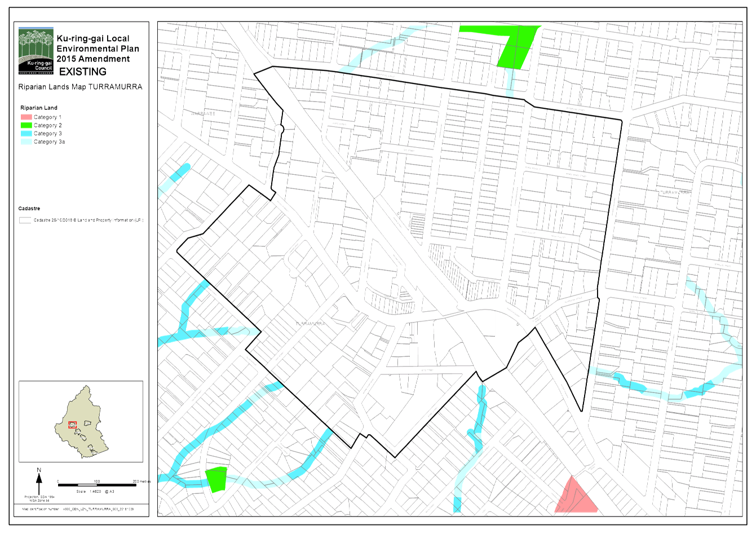Click the '200 metres' scale bar label
The image size is (756, 534).
pyautogui.click(x=142, y=481)
